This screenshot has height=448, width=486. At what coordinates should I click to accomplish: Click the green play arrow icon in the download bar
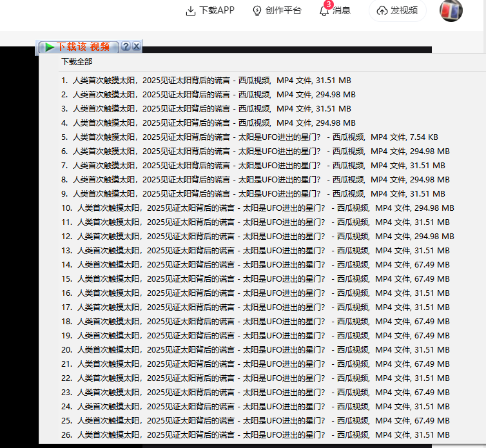coord(49,47)
